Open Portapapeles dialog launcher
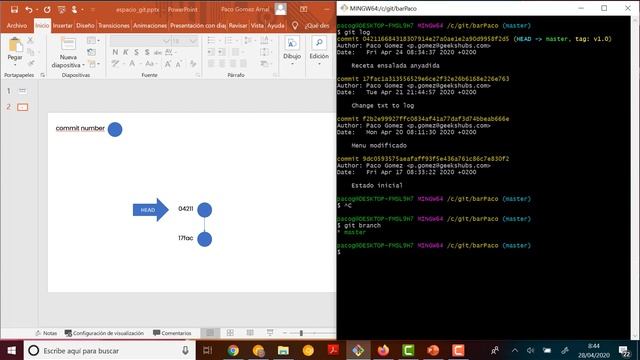 click(x=42, y=75)
